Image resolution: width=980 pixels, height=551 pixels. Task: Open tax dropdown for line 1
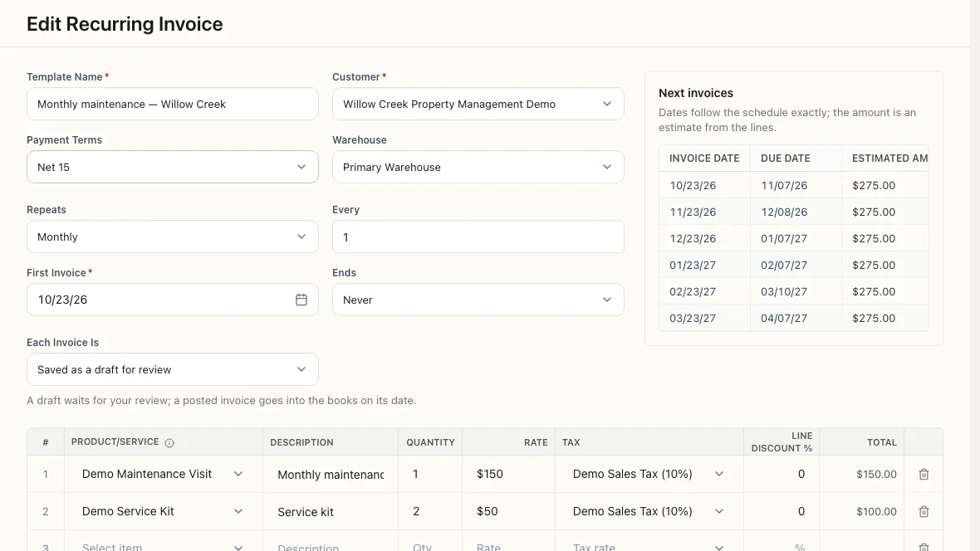tap(648, 474)
